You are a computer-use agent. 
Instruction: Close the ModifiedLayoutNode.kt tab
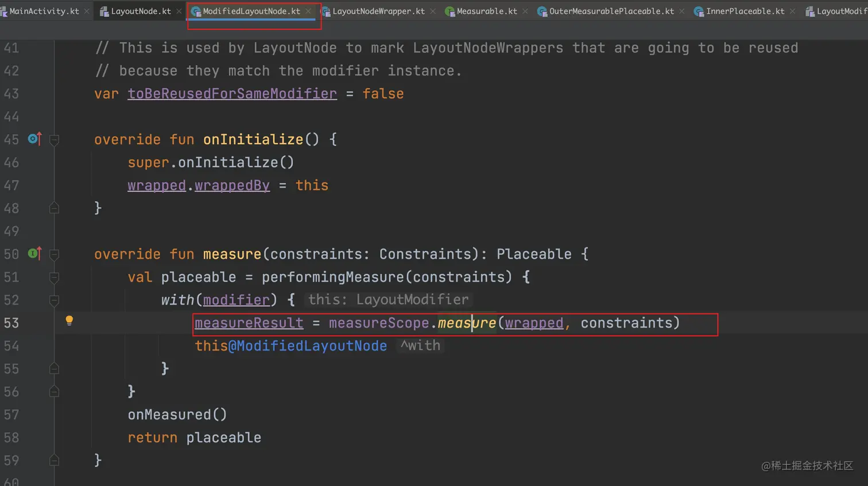pos(308,11)
